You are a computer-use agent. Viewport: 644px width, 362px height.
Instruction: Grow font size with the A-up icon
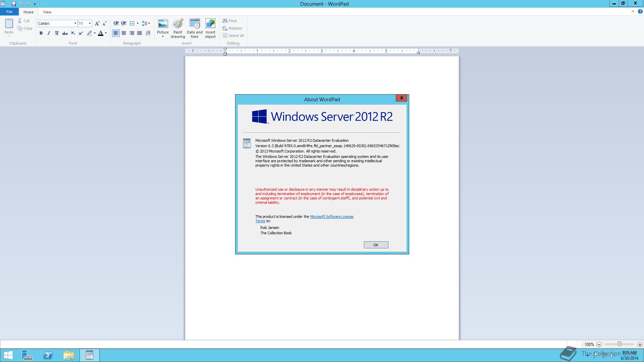[x=97, y=23]
